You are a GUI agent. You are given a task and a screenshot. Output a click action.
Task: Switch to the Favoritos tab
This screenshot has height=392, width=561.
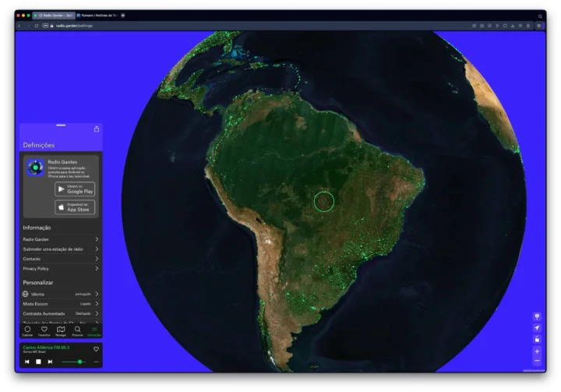click(x=44, y=330)
